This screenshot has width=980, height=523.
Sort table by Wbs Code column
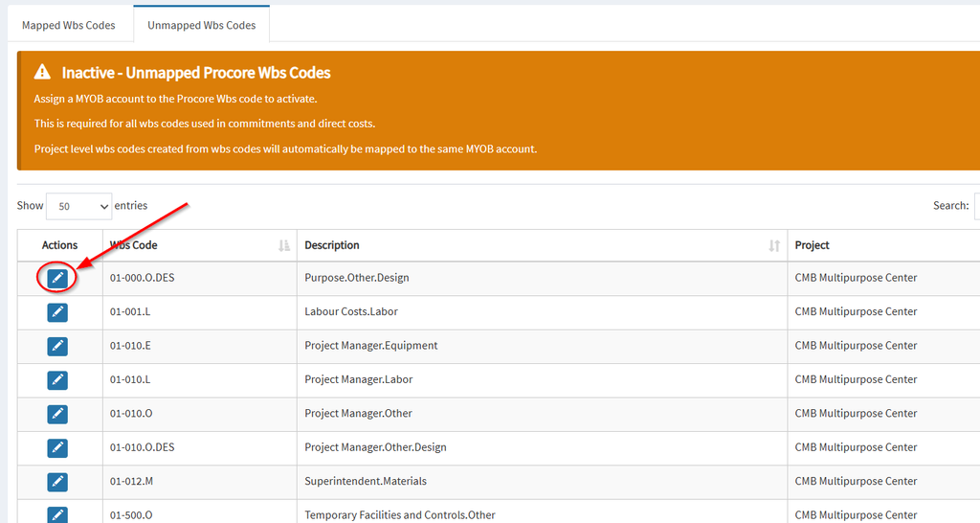click(x=284, y=245)
